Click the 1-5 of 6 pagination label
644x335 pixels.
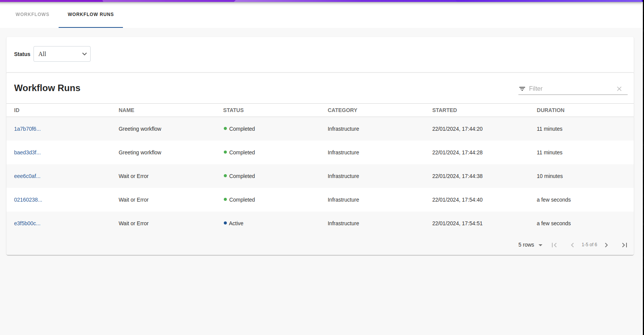(589, 245)
